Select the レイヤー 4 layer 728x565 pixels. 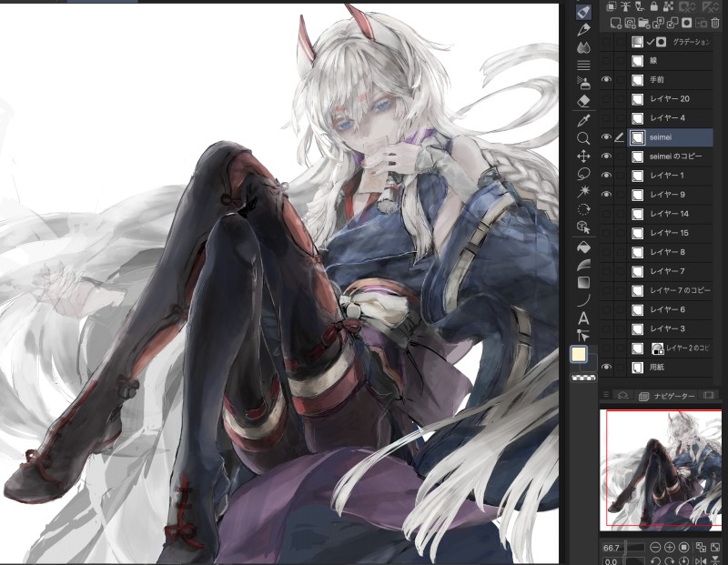671,118
